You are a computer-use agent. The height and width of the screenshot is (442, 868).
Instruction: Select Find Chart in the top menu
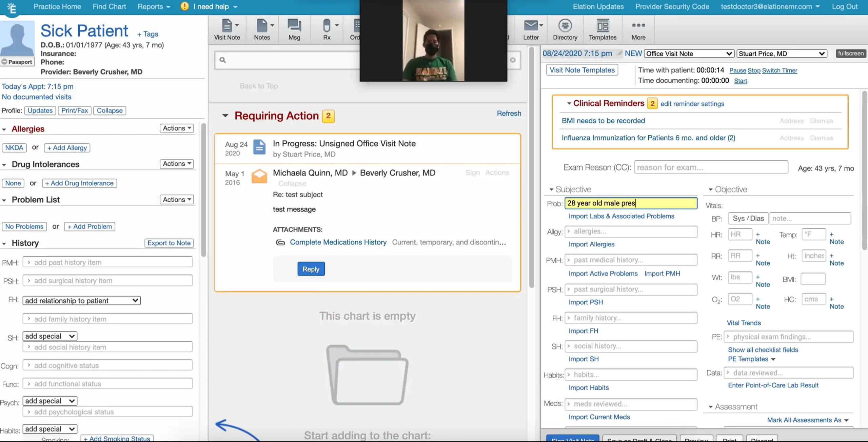(x=109, y=6)
